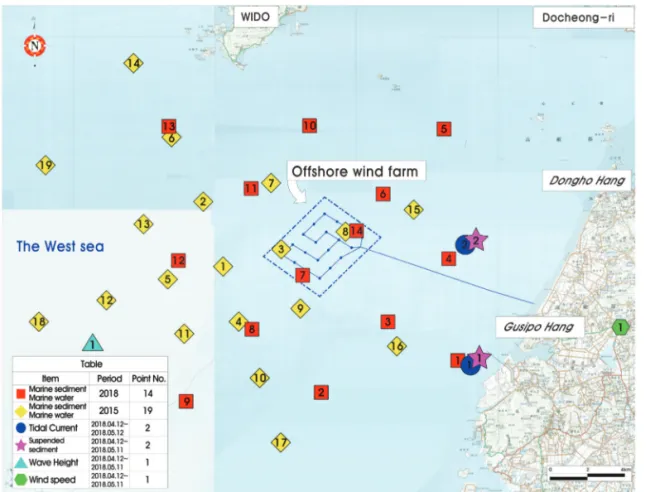
Task: Select yellow diamond marker 1
Action: tap(223, 266)
